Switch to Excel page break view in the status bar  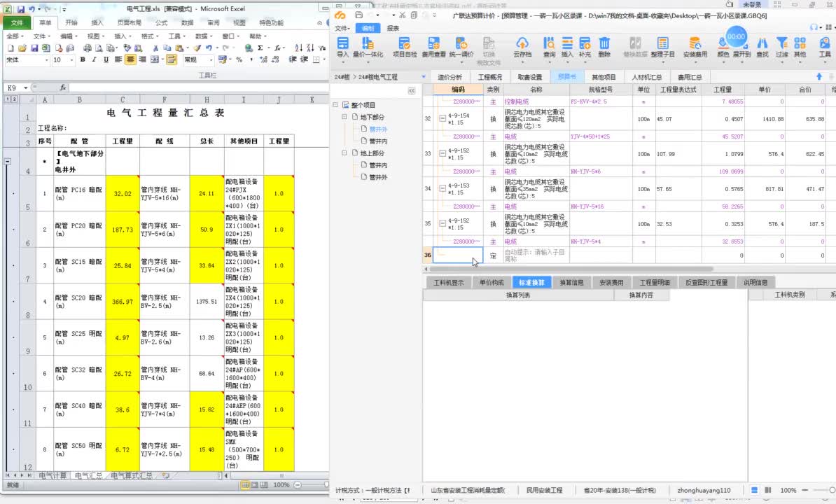click(x=264, y=485)
